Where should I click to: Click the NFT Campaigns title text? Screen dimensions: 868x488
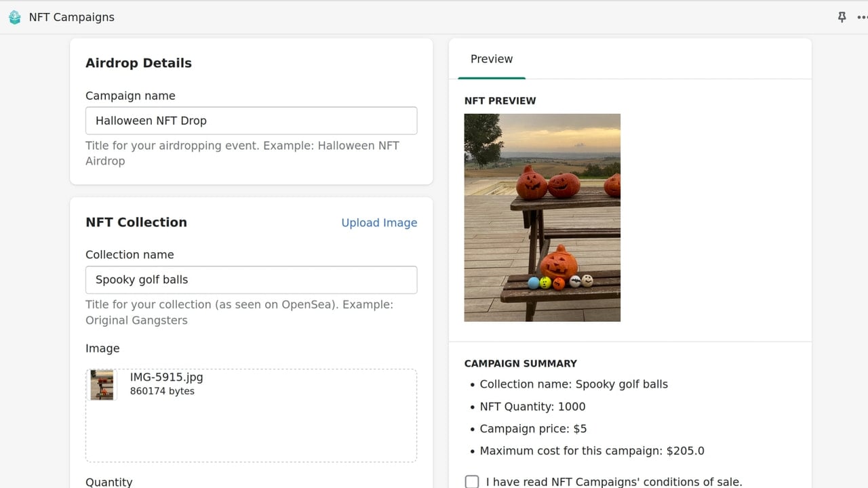point(72,18)
